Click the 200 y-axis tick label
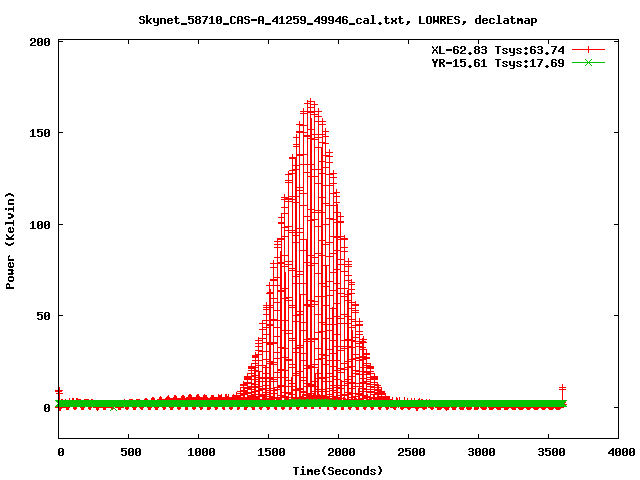Viewport: 640px width, 480px height. [x=40, y=42]
